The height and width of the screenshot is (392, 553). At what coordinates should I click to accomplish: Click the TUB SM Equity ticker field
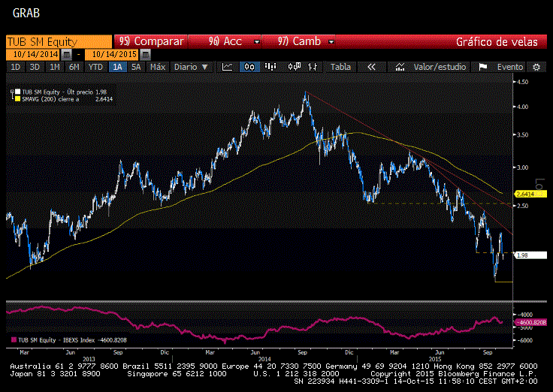[58, 41]
